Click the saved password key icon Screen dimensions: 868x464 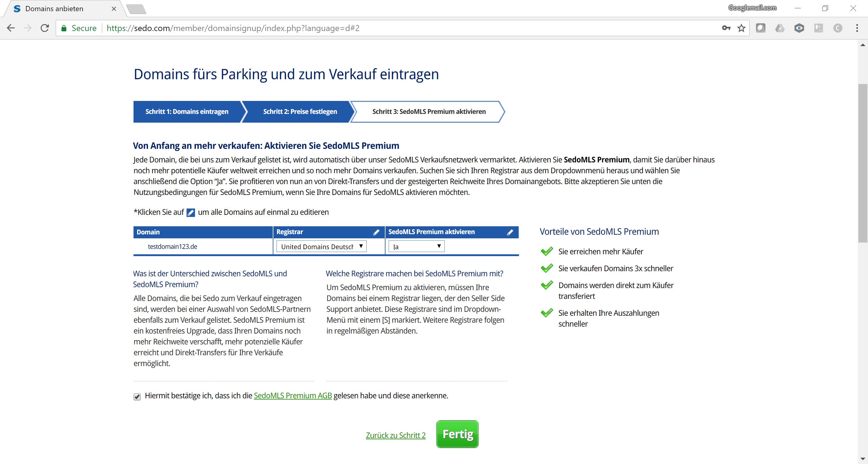click(x=726, y=28)
